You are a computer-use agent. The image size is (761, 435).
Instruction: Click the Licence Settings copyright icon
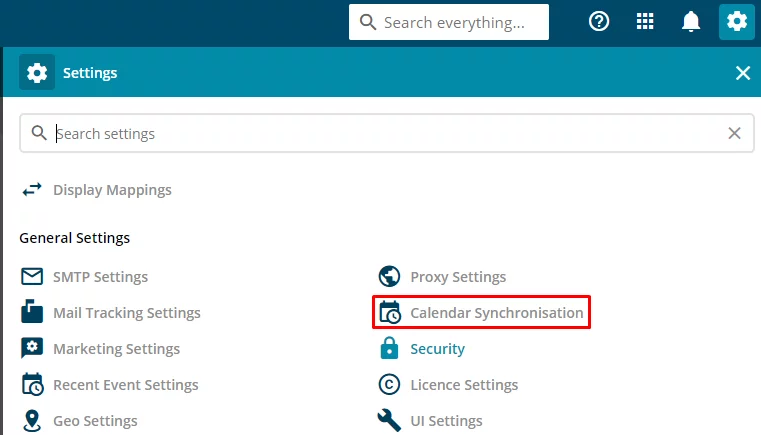click(389, 385)
